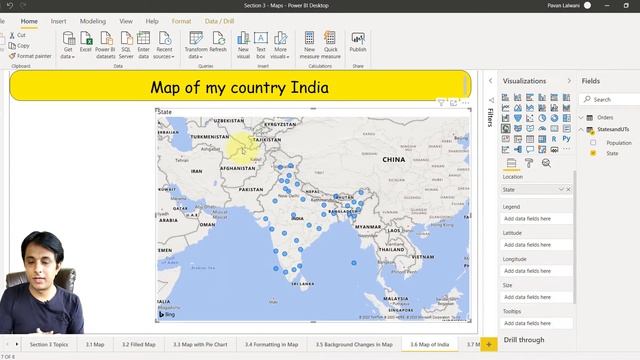Select the multi-row card visual
640x360 pixels.
(566, 129)
